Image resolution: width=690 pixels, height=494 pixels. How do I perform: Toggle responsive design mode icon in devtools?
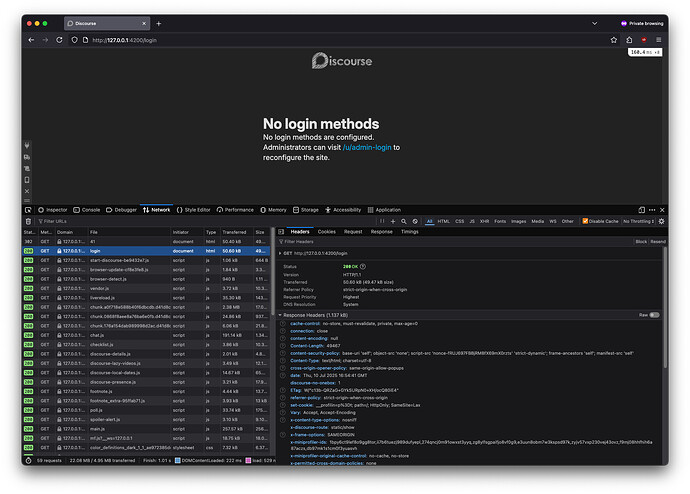click(x=642, y=210)
